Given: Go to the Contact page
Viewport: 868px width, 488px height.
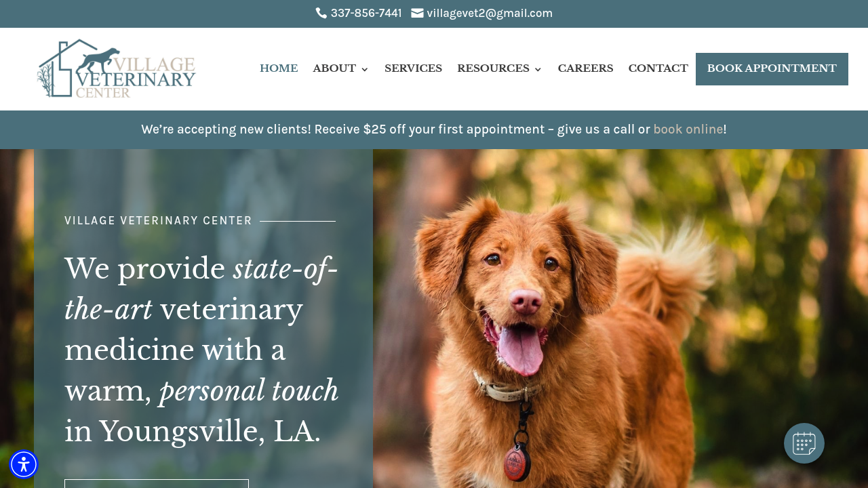Looking at the screenshot, I should 658,68.
